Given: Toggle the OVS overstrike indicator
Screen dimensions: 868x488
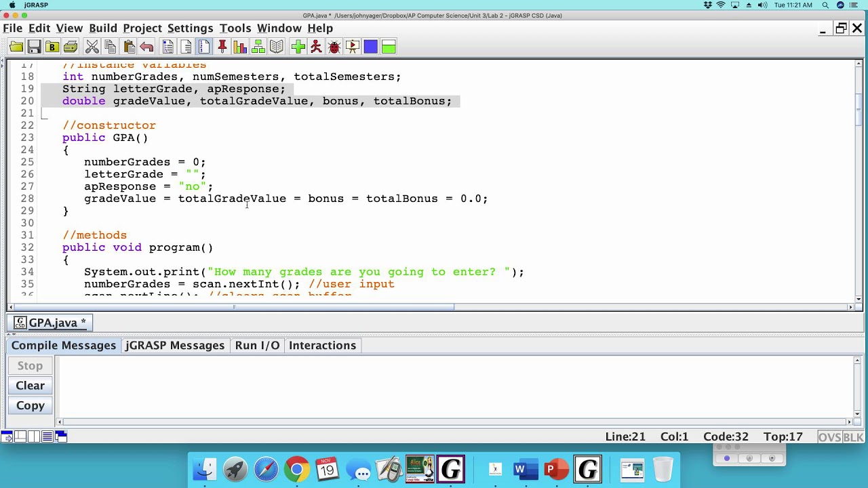Looking at the screenshot, I should [x=829, y=437].
